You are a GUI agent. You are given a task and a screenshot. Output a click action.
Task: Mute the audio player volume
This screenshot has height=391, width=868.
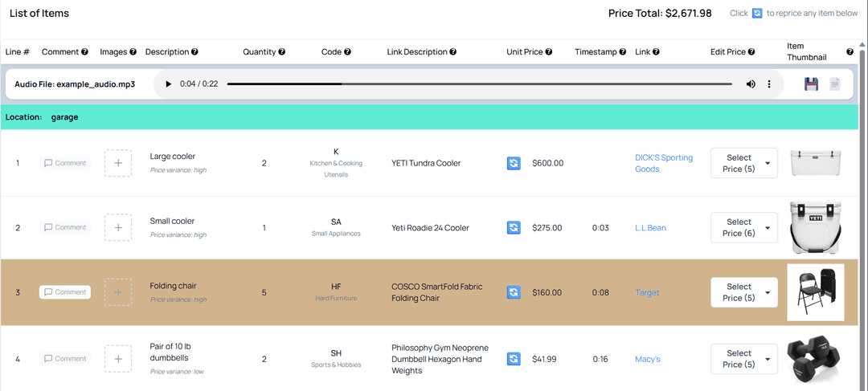tap(751, 84)
